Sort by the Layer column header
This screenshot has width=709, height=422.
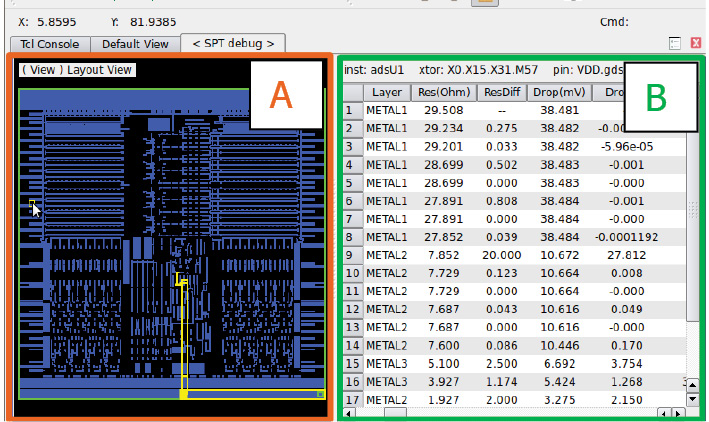(387, 93)
